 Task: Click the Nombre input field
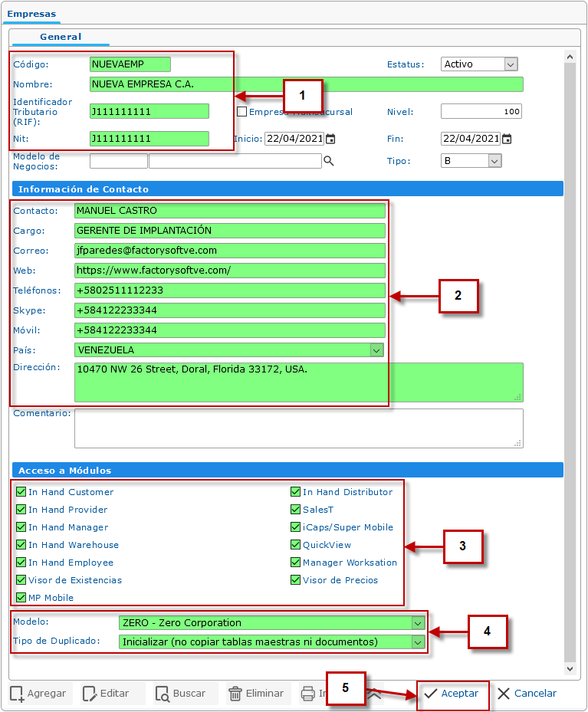307,84
